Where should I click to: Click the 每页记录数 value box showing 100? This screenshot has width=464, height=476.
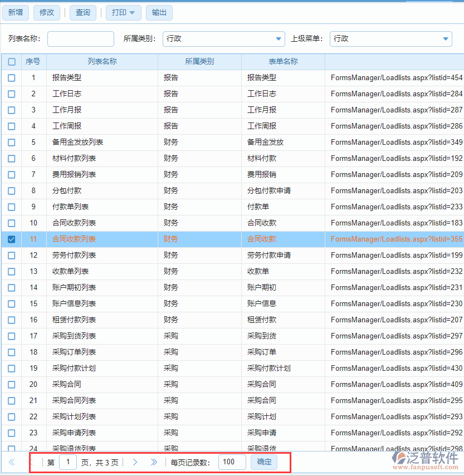(233, 462)
